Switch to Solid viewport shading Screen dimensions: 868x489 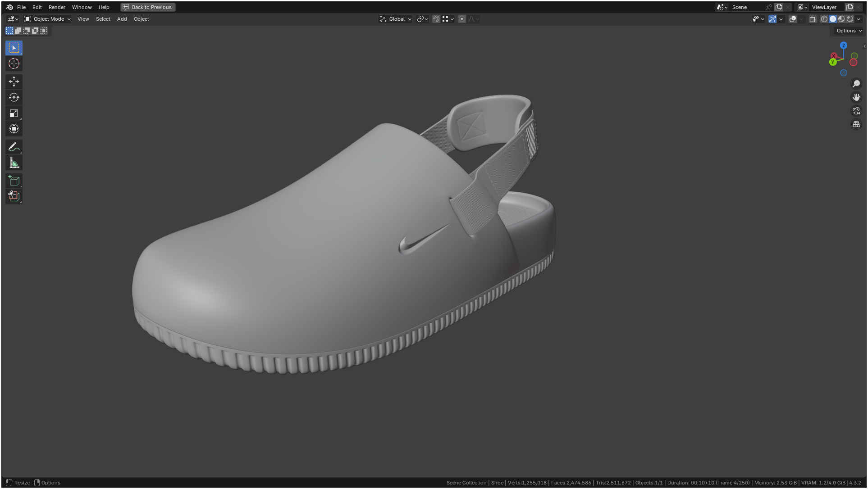click(833, 19)
